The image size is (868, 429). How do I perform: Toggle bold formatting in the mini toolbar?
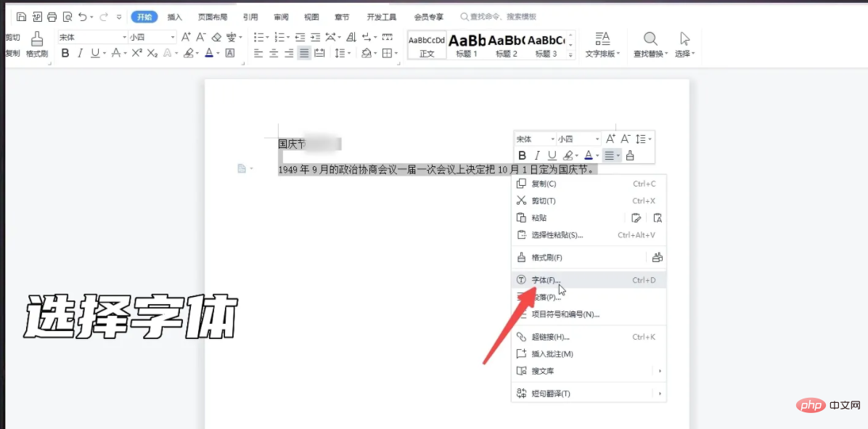click(x=523, y=155)
